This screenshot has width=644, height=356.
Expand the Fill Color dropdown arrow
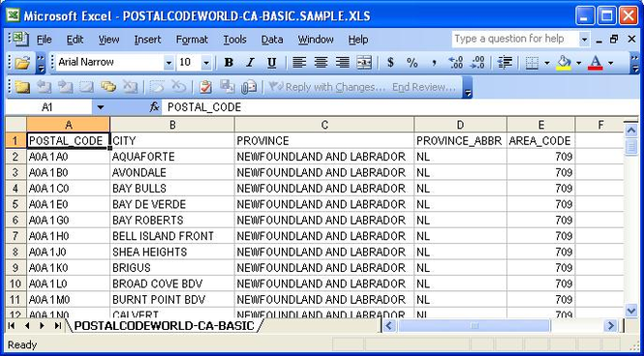coord(579,63)
